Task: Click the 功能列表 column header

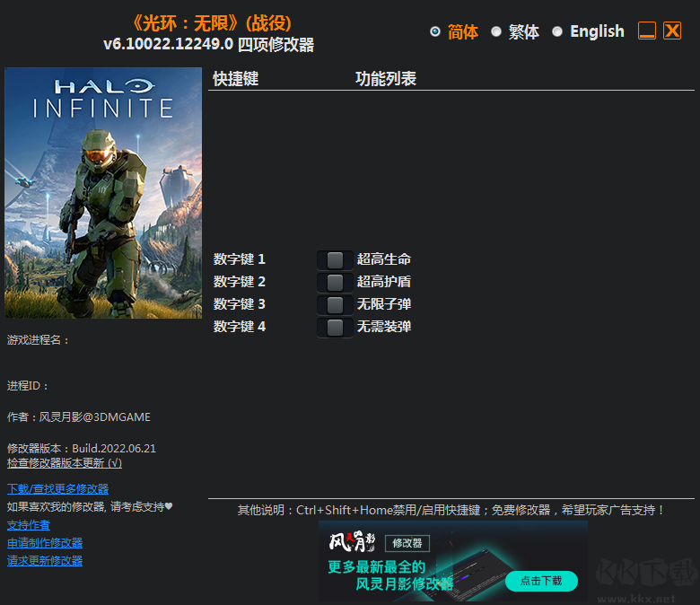Action: click(x=386, y=79)
